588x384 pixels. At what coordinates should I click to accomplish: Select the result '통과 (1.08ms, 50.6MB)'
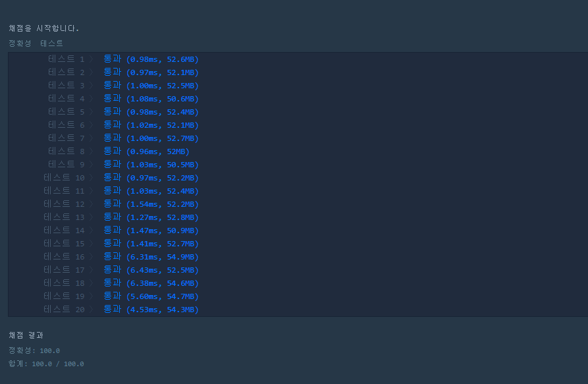point(151,99)
